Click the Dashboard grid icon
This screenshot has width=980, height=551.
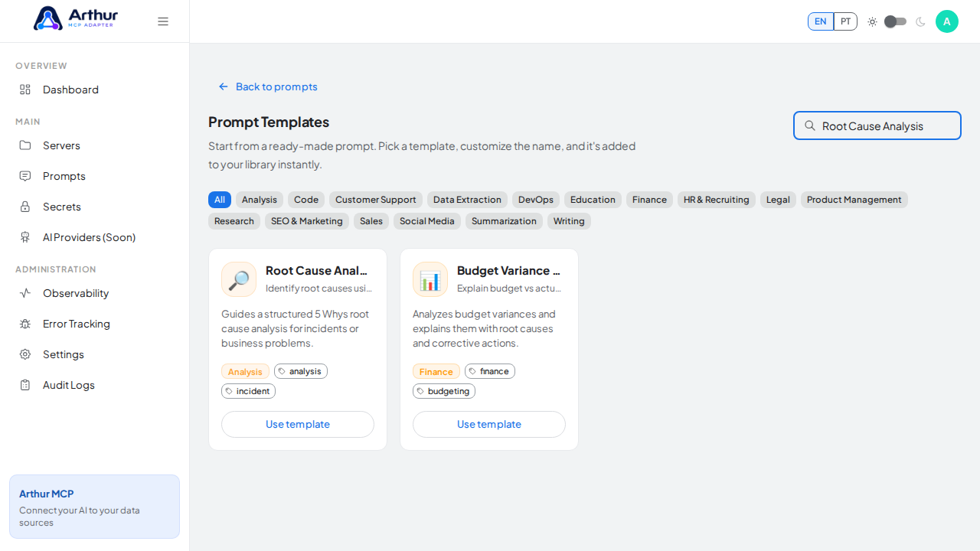(x=25, y=90)
